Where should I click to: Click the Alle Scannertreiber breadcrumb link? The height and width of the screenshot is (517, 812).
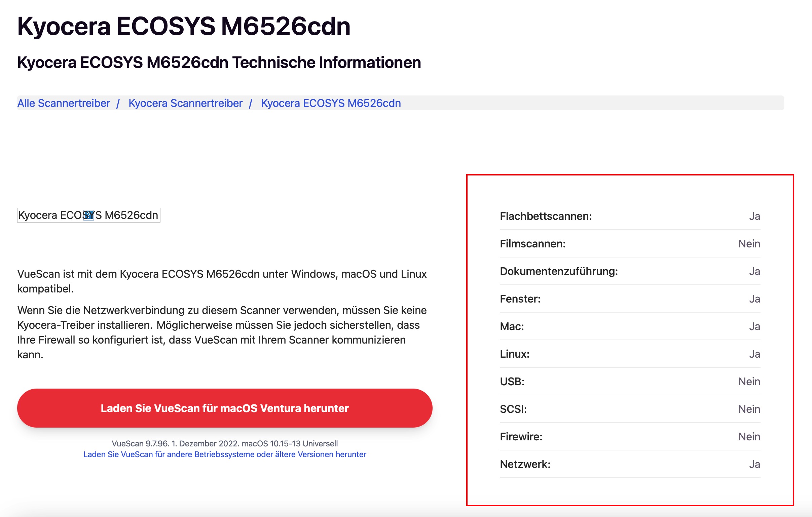63,103
